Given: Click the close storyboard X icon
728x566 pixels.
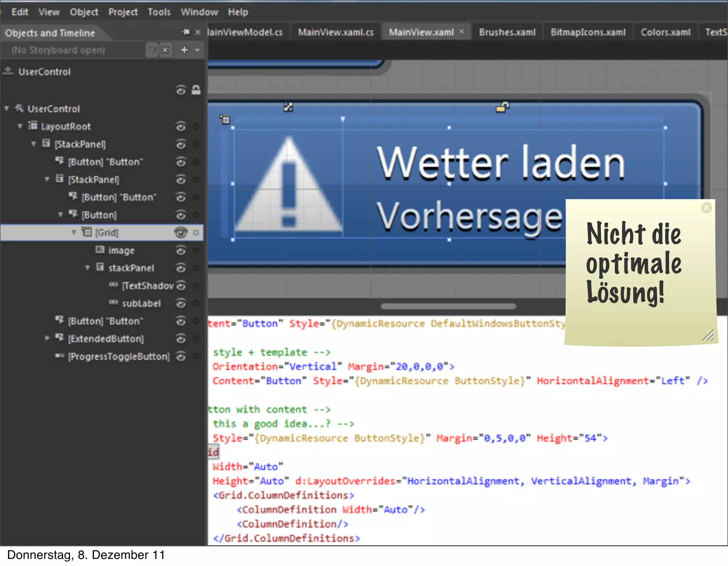Looking at the screenshot, I should [x=165, y=50].
